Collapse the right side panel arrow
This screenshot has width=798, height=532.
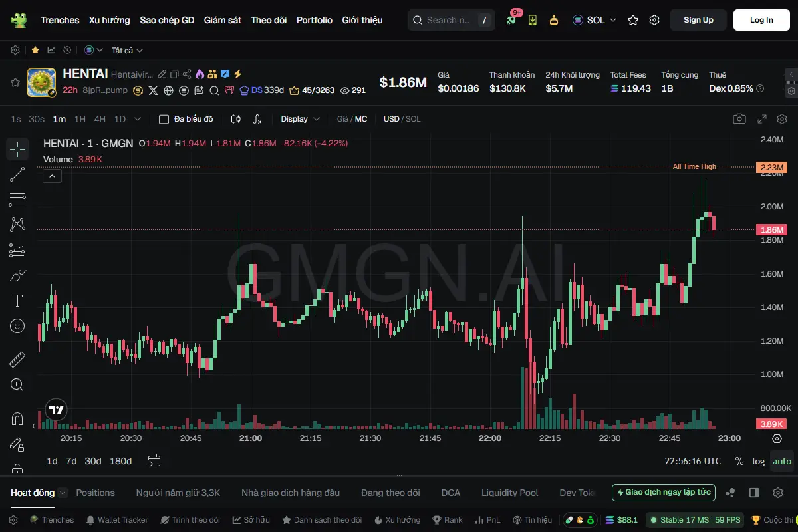[791, 74]
